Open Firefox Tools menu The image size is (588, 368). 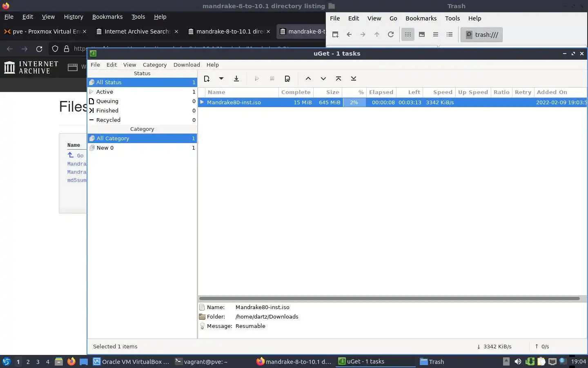(x=138, y=17)
